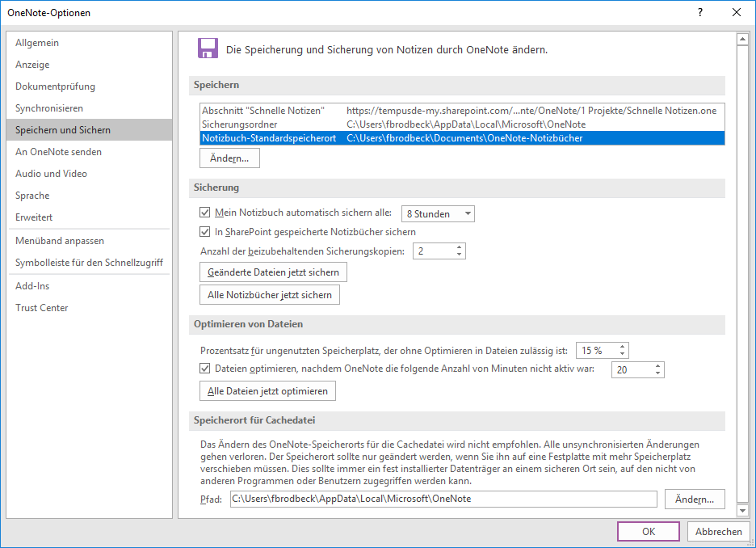Screen dimensions: 756x548
Task: Open Dokumentprüfung settings
Action: (89, 86)
